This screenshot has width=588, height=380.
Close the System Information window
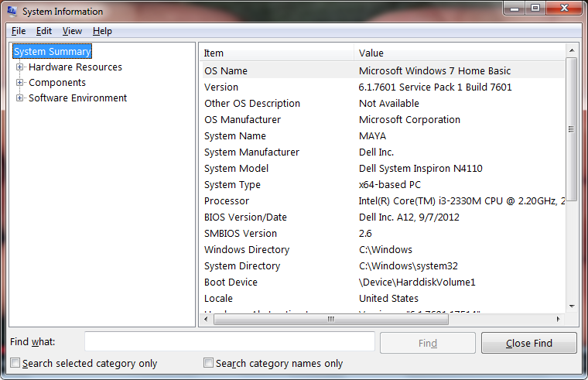click(x=564, y=9)
